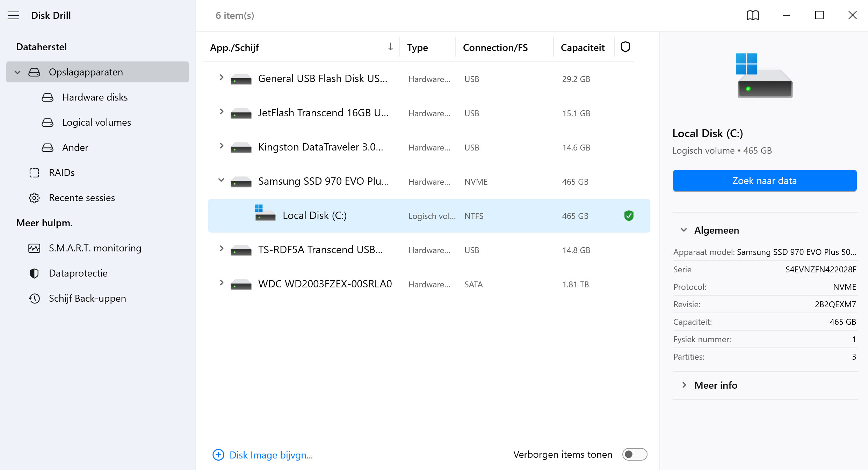
Task: Click the Local Disk (C:) Windows drive icon in list
Action: [265, 213]
